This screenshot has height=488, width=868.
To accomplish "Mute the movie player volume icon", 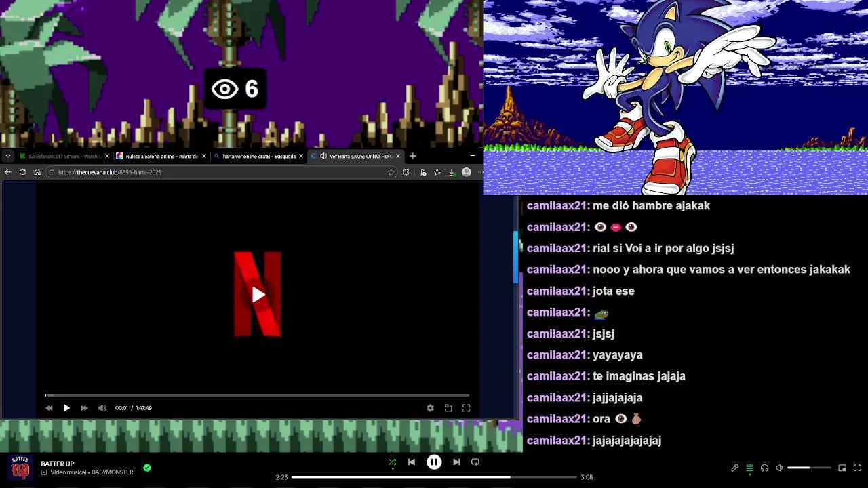I will [102, 408].
